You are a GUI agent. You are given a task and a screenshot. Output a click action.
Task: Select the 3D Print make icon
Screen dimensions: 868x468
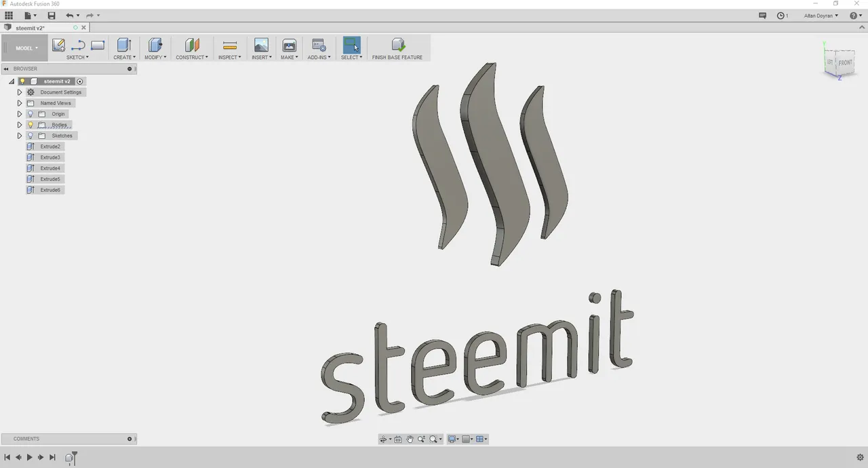tap(289, 45)
